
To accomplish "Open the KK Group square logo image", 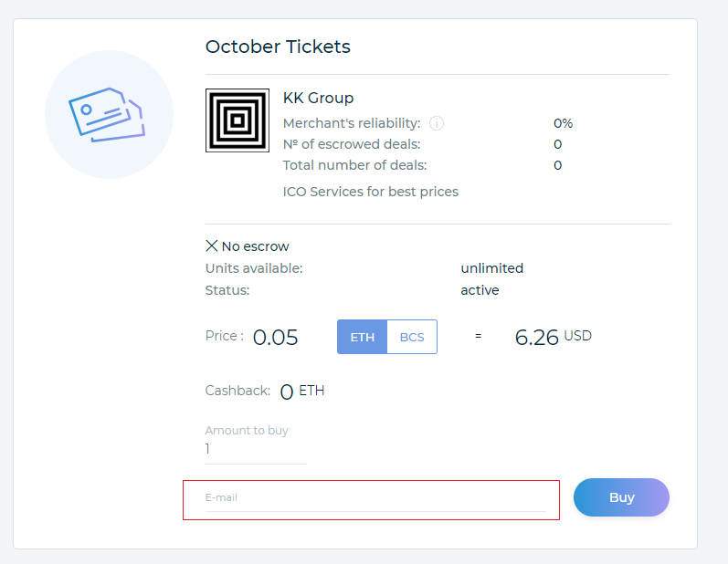I will (x=237, y=120).
